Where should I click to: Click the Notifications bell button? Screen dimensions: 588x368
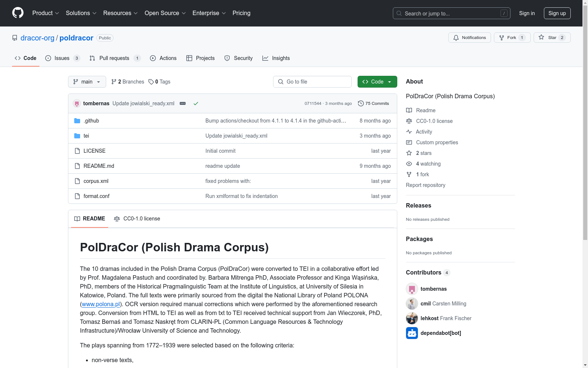(x=470, y=38)
